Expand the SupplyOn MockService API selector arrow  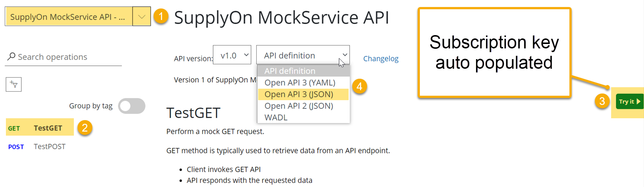tap(141, 17)
